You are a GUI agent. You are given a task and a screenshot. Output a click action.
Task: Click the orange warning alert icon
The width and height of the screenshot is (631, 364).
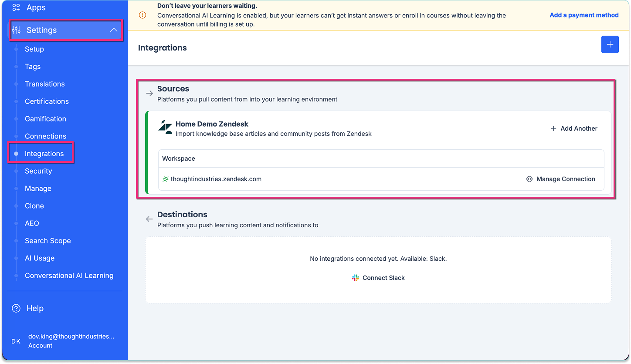click(142, 15)
